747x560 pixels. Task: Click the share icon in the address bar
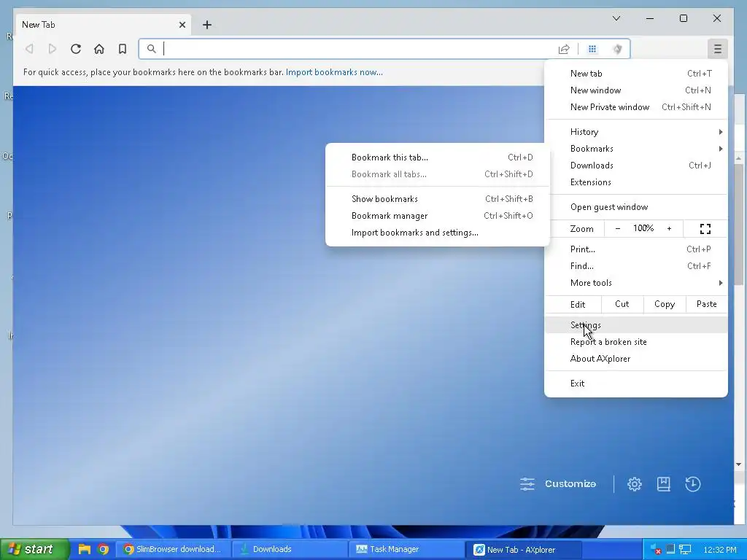click(564, 49)
